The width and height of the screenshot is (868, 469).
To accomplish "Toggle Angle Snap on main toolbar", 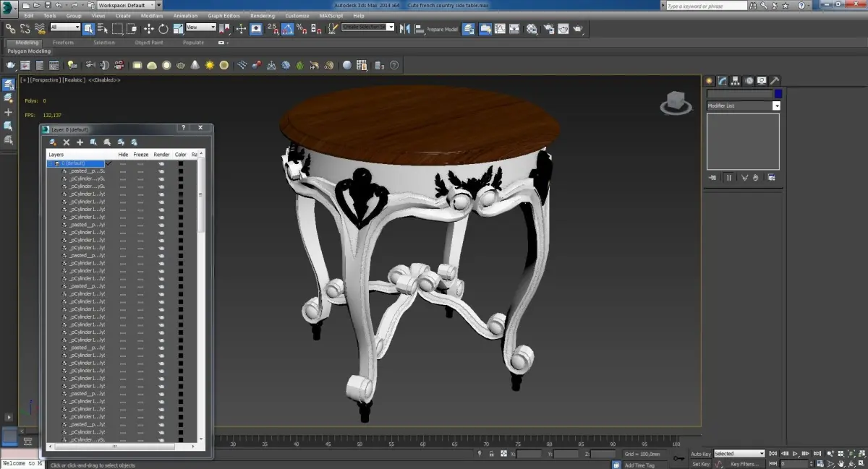I will (x=288, y=29).
